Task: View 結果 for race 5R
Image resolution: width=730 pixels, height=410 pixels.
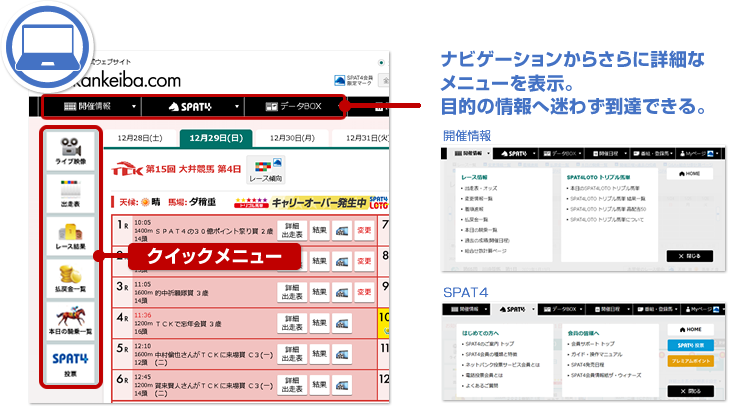Action: (x=319, y=354)
